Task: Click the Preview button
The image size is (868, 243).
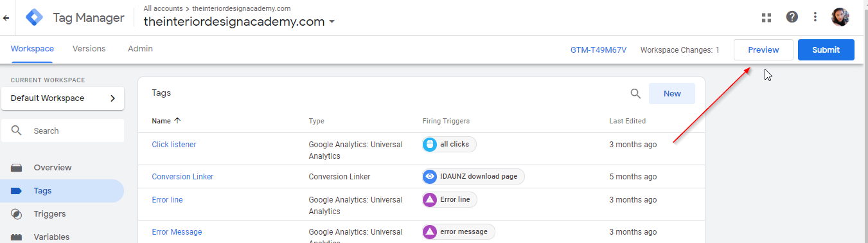Action: click(x=763, y=50)
